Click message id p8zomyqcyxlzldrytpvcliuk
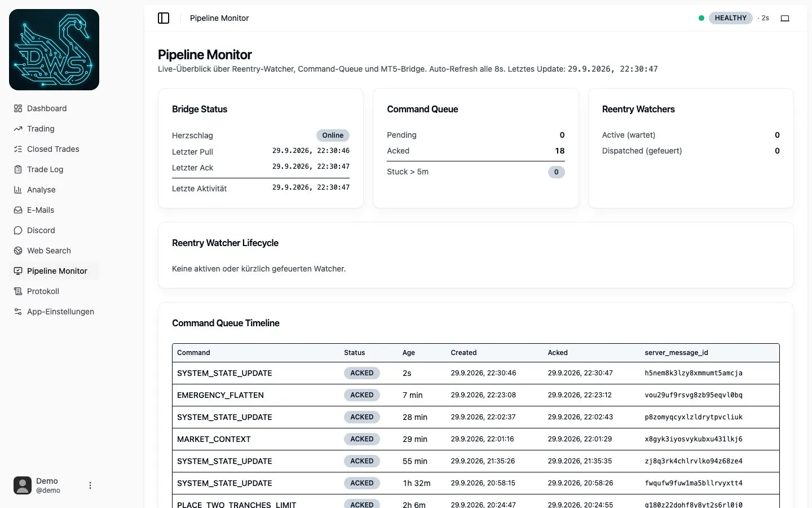 [694, 417]
